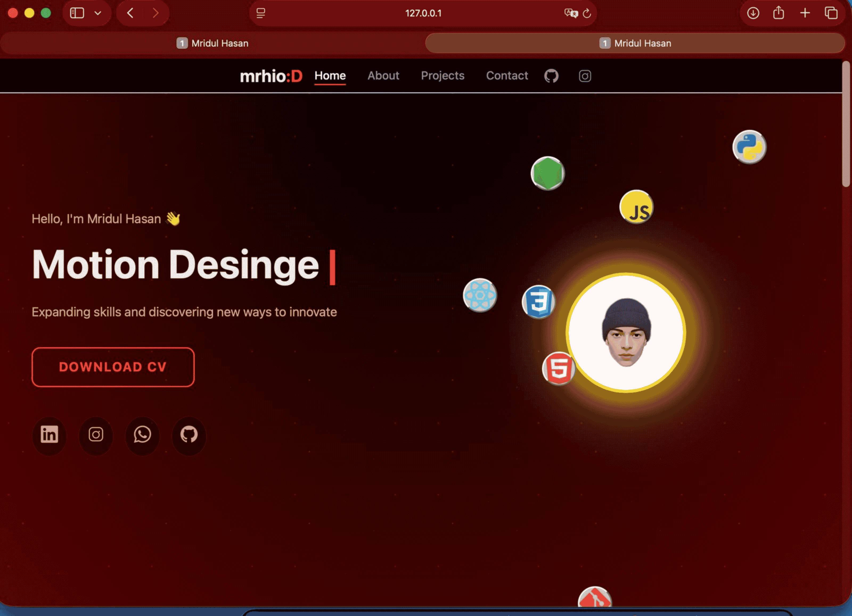Click the Contact navigation link

(x=507, y=76)
